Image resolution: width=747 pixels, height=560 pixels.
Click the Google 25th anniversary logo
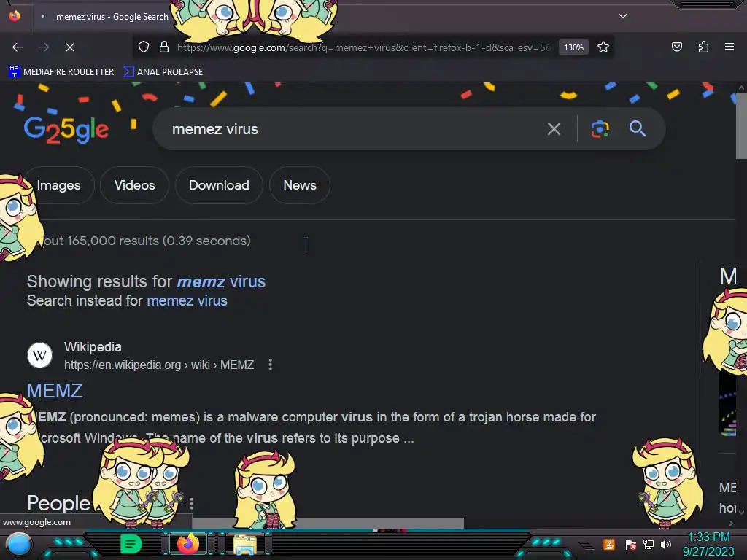point(66,130)
